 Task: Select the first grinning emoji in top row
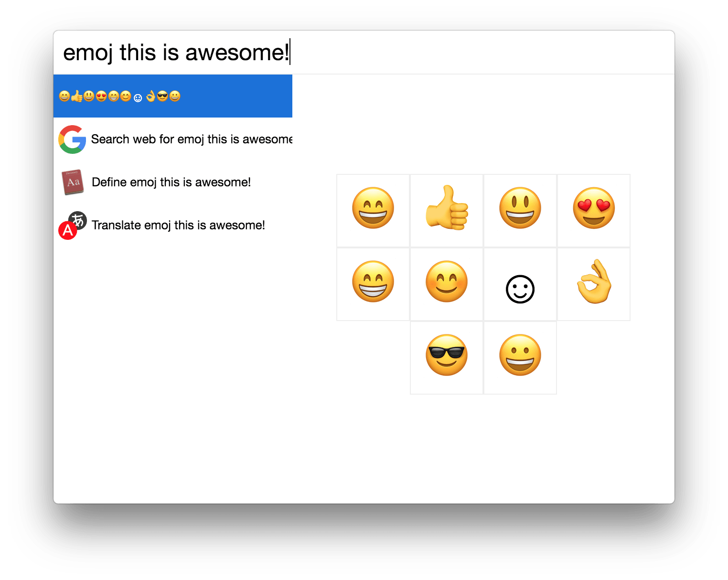click(x=373, y=211)
